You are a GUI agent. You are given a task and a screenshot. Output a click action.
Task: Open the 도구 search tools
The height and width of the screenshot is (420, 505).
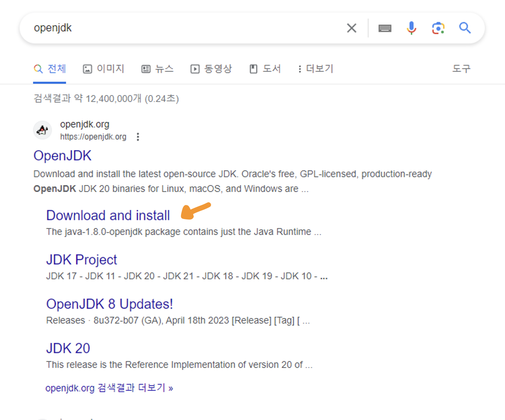tap(461, 69)
